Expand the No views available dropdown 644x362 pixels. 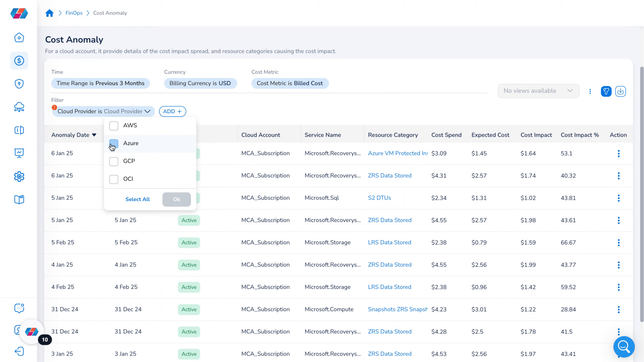pos(538,91)
